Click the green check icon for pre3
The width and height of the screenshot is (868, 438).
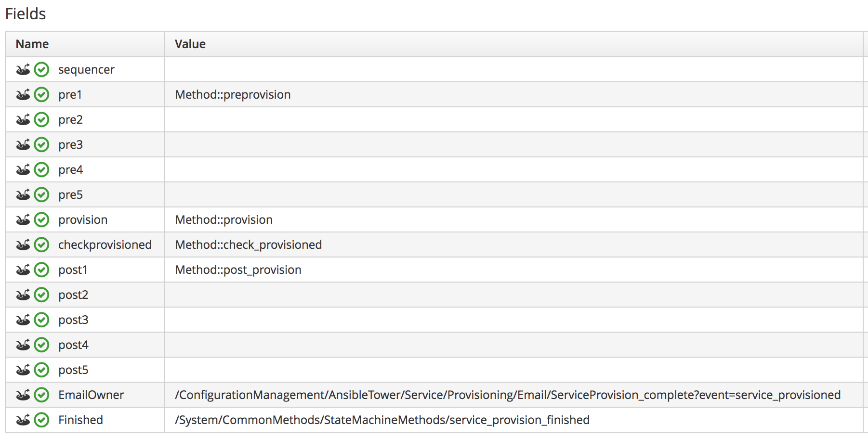42,145
